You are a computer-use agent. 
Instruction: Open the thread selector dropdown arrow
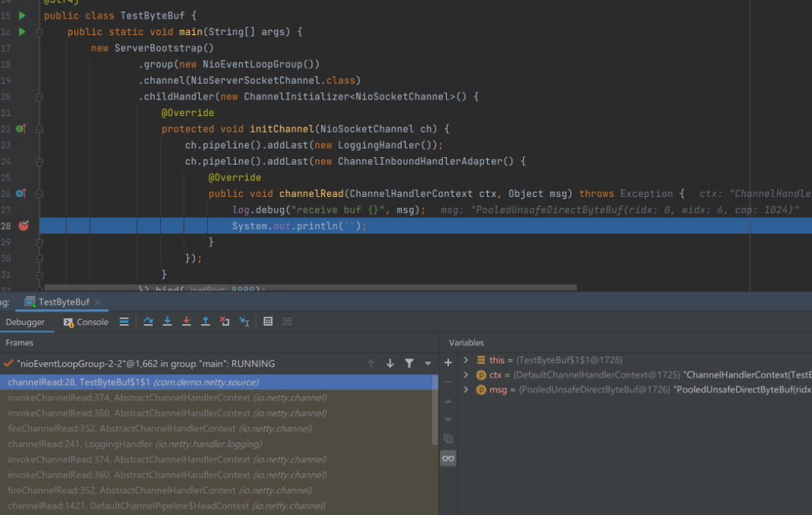click(428, 364)
